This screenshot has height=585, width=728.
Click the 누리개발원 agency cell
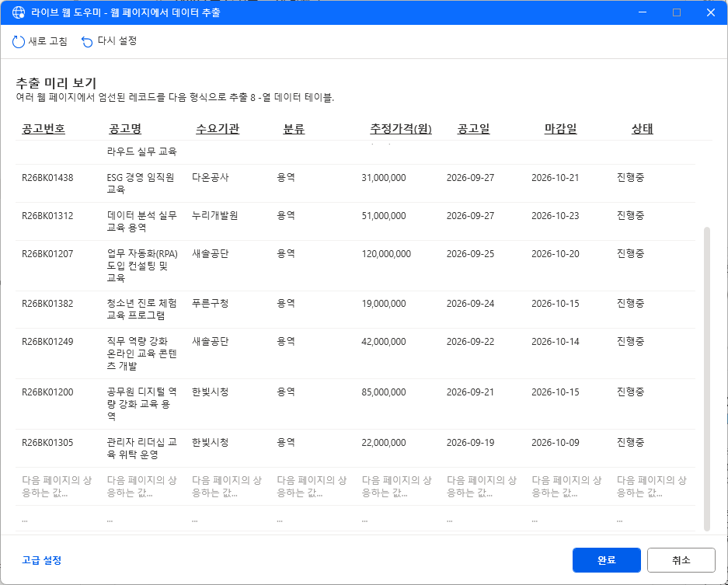click(215, 216)
